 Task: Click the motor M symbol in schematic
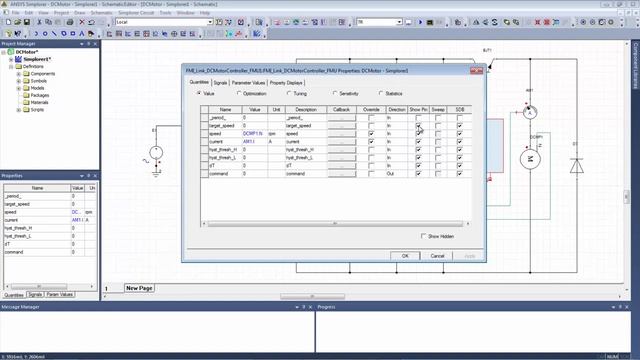click(x=530, y=159)
